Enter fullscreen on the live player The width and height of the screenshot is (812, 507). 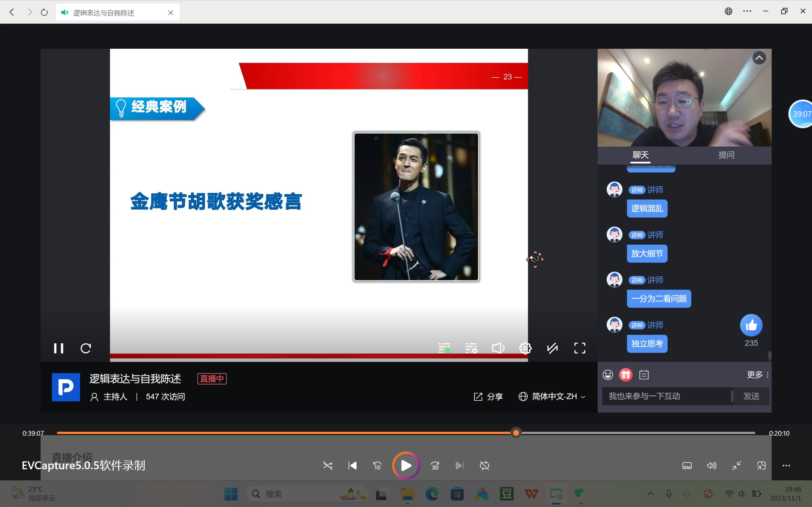(580, 348)
